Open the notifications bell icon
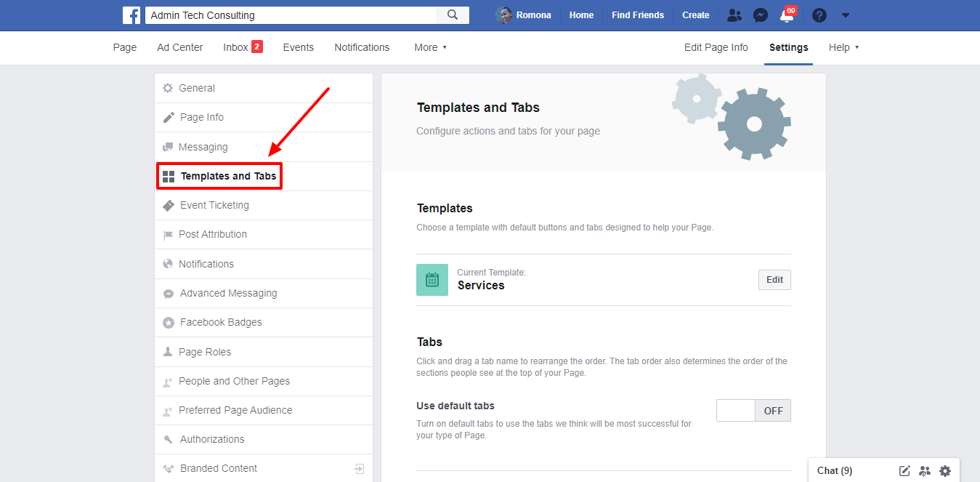The height and width of the screenshot is (482, 980). [x=786, y=15]
